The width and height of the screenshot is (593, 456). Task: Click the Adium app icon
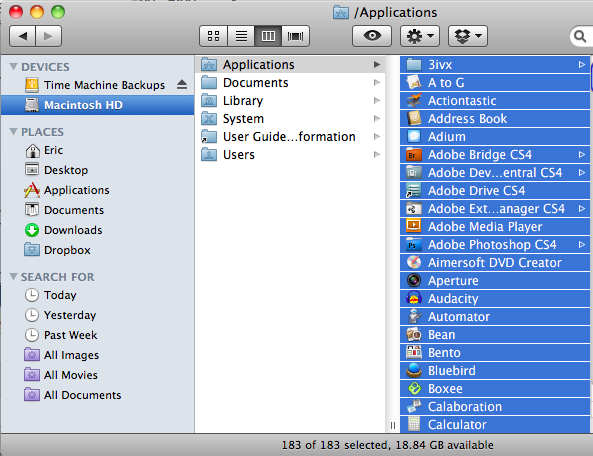coord(414,136)
